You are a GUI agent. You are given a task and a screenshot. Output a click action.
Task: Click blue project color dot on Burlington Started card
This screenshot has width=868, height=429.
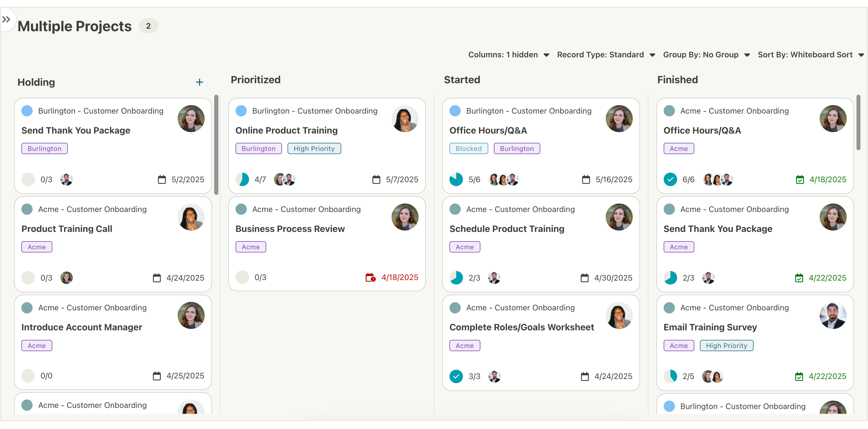point(455,111)
